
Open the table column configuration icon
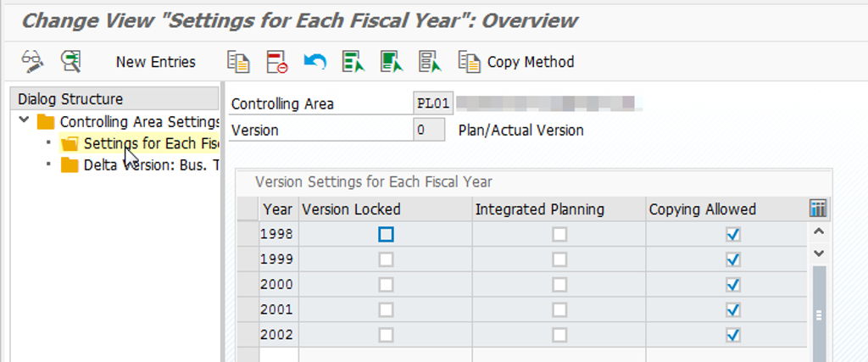click(818, 209)
